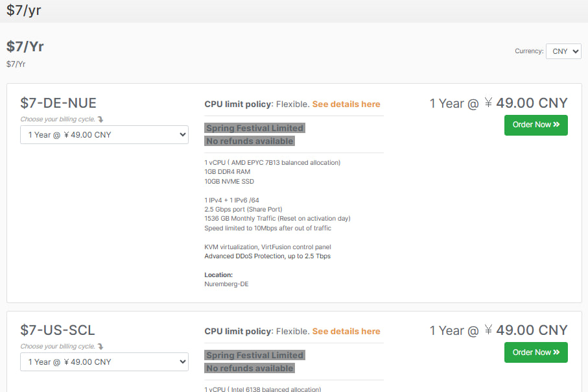Image resolution: width=588 pixels, height=392 pixels.
Task: Click arrow icon beside $7-DE-NUE billing cycle hint
Action: (100, 119)
